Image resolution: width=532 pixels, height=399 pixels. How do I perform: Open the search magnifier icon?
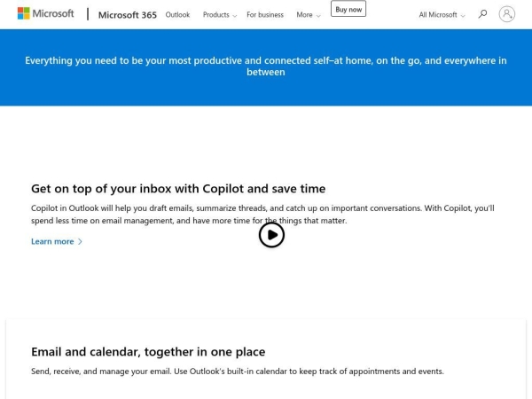(x=482, y=14)
